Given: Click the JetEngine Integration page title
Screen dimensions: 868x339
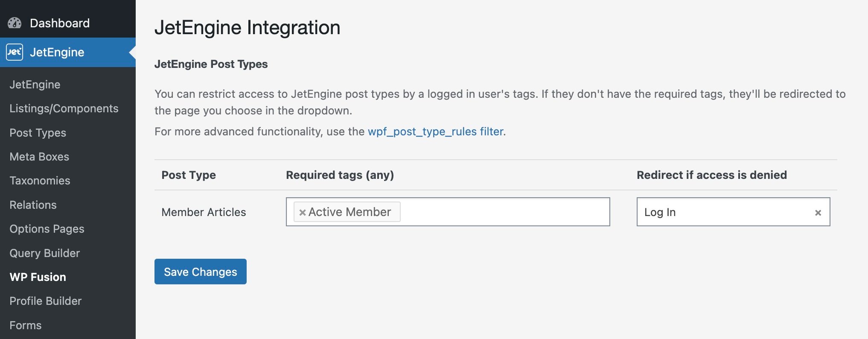Looking at the screenshot, I should pyautogui.click(x=248, y=28).
